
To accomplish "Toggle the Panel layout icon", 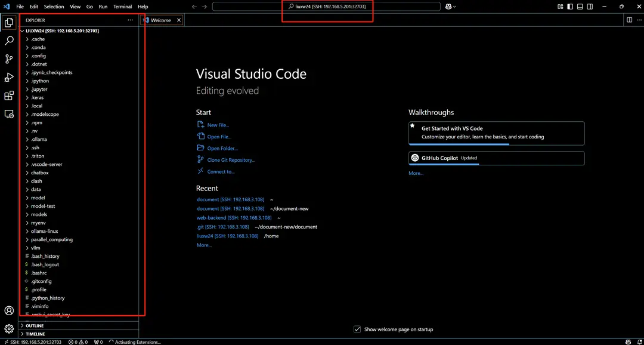I will click(x=580, y=7).
